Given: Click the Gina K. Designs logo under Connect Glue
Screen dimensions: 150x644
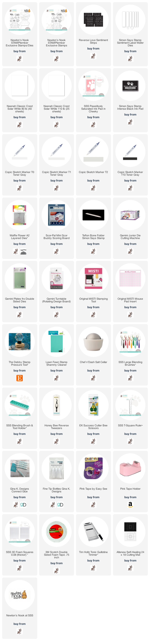Looking at the screenshot, I should point(23,505).
